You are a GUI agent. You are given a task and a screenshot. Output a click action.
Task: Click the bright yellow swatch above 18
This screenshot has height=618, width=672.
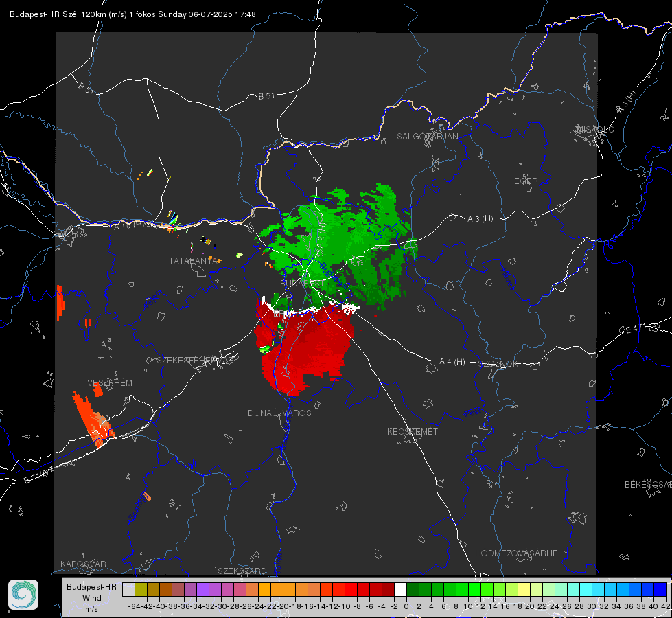524,589
